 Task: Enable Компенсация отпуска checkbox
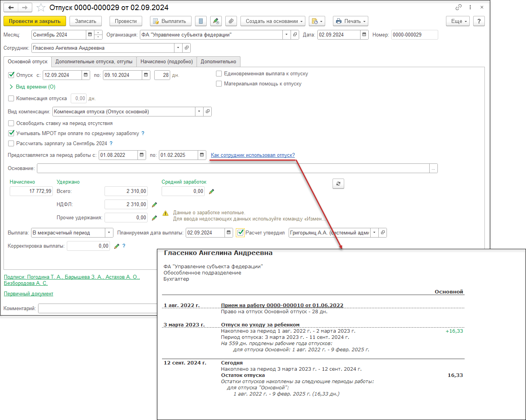tap(11, 98)
